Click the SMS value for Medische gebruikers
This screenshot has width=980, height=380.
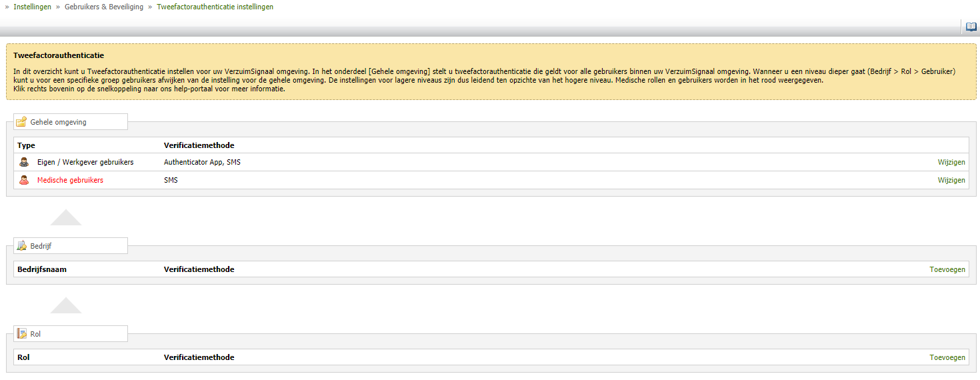171,180
